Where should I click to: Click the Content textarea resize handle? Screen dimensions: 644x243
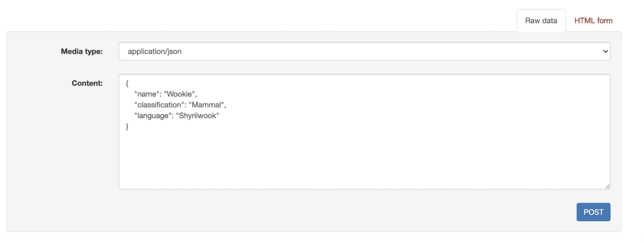pyautogui.click(x=608, y=186)
